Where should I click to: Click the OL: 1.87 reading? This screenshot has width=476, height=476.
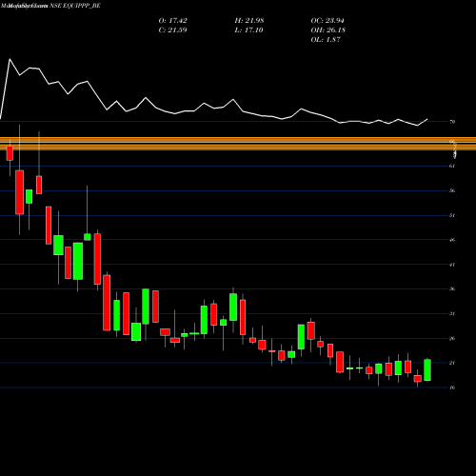(x=326, y=40)
